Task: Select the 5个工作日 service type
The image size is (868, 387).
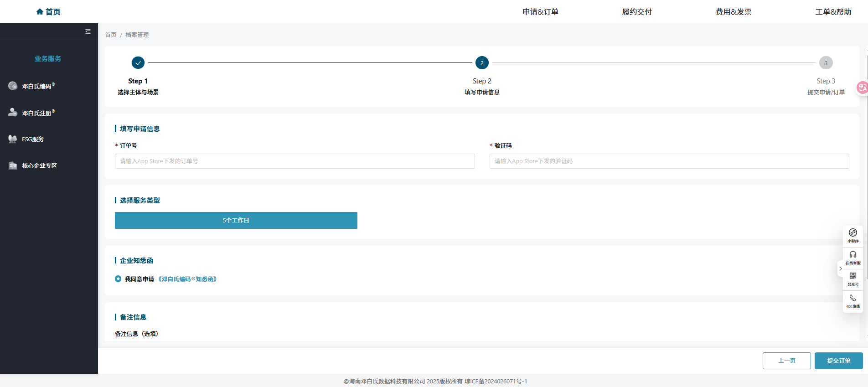Action: pyautogui.click(x=236, y=221)
